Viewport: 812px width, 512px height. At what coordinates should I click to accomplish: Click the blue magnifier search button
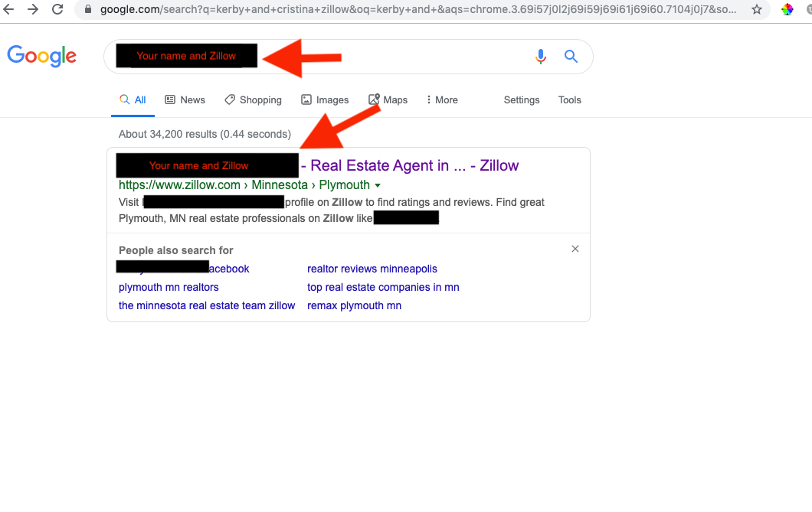click(x=571, y=56)
